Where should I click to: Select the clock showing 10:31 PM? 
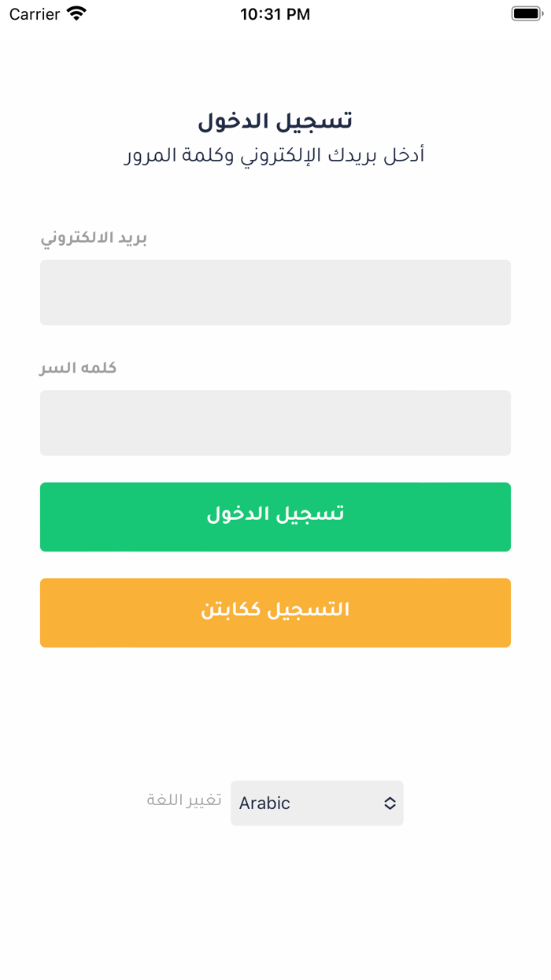275,13
